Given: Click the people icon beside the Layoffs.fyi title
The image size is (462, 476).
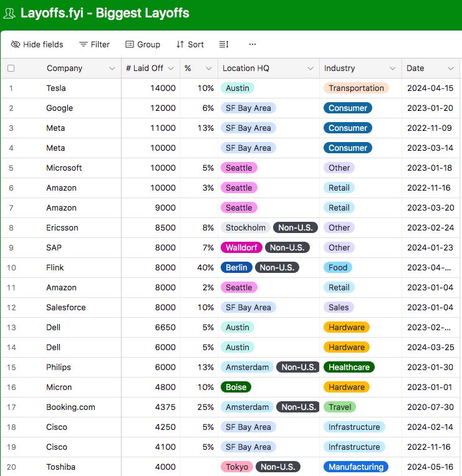Looking at the screenshot, I should 9,13.
